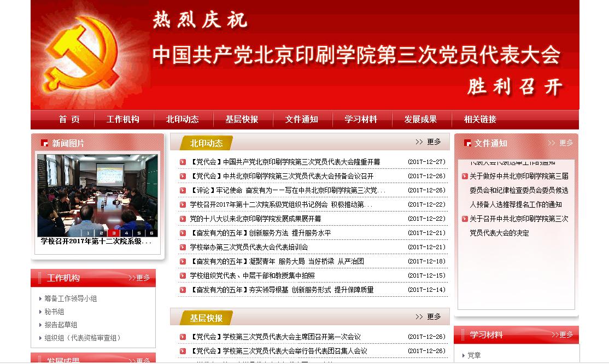Open article 学校举办第三次党员代表大会代表培训会
This screenshot has height=364, width=609.
(x=249, y=247)
